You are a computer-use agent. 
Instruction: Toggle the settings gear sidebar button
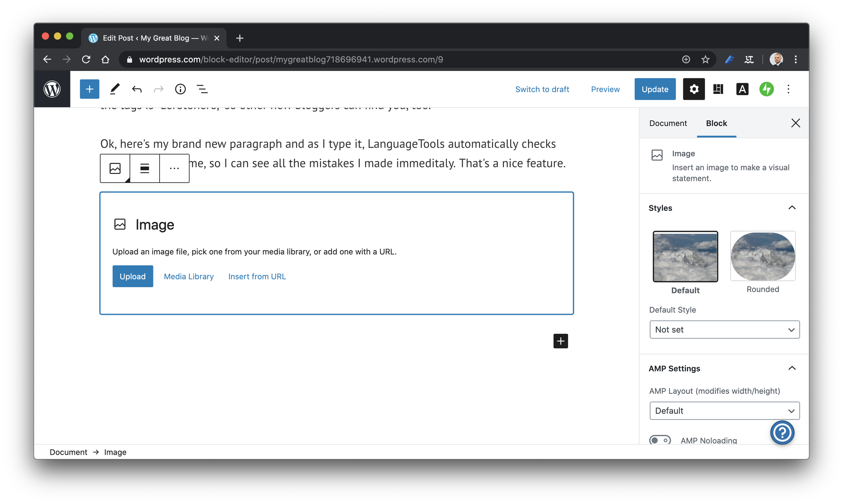click(694, 89)
